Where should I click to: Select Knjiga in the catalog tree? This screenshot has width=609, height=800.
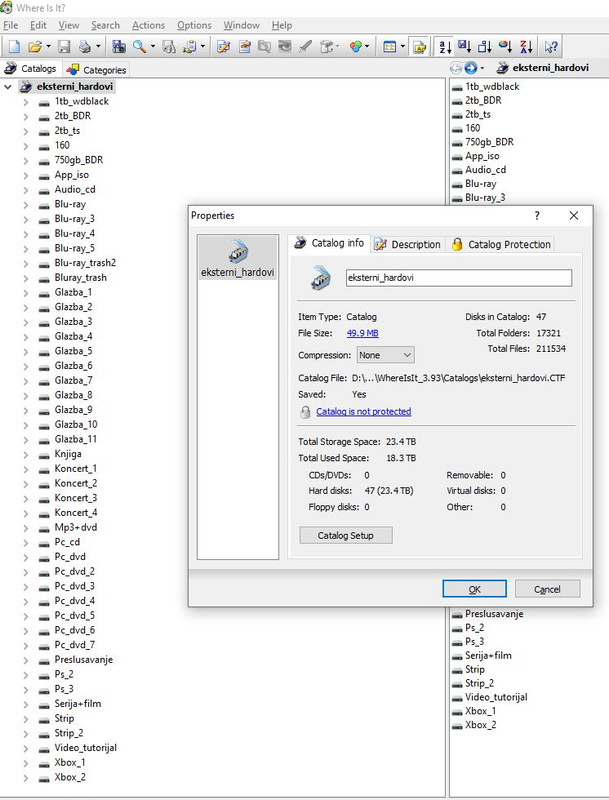tap(68, 454)
